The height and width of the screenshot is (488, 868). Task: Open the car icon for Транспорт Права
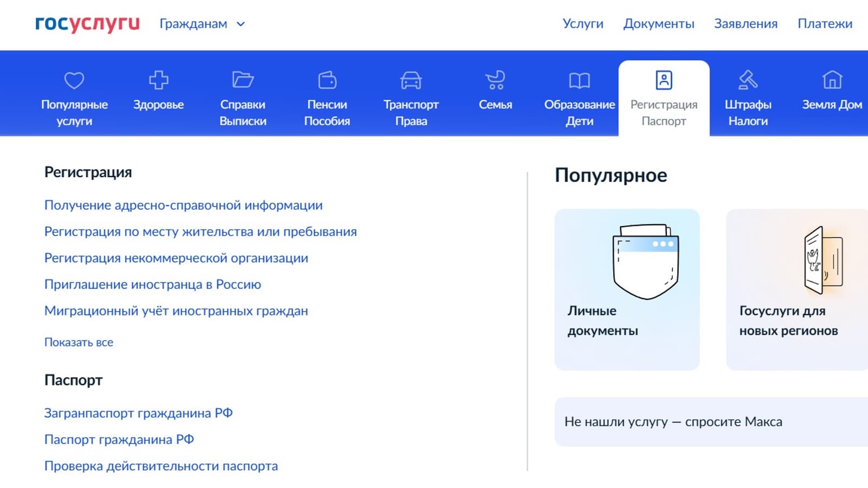[411, 80]
